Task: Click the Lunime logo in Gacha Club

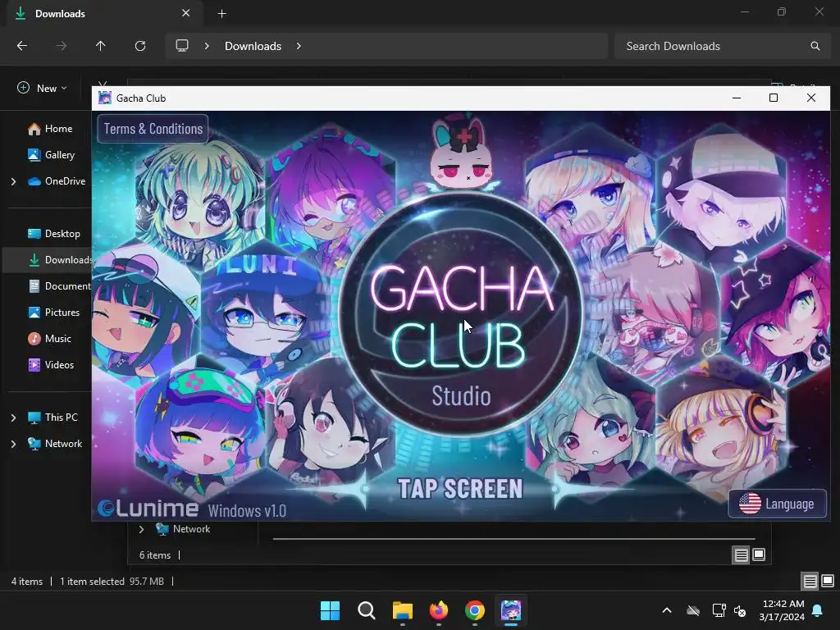Action: (148, 509)
